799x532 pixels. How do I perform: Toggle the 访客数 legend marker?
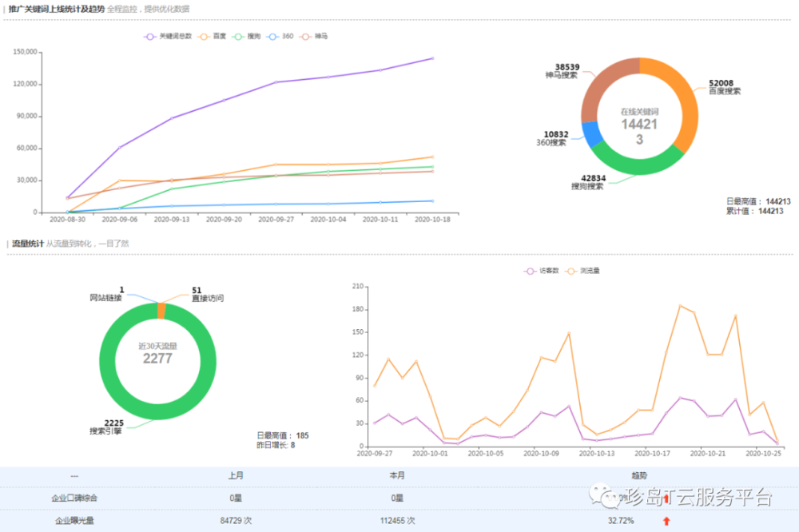click(541, 271)
